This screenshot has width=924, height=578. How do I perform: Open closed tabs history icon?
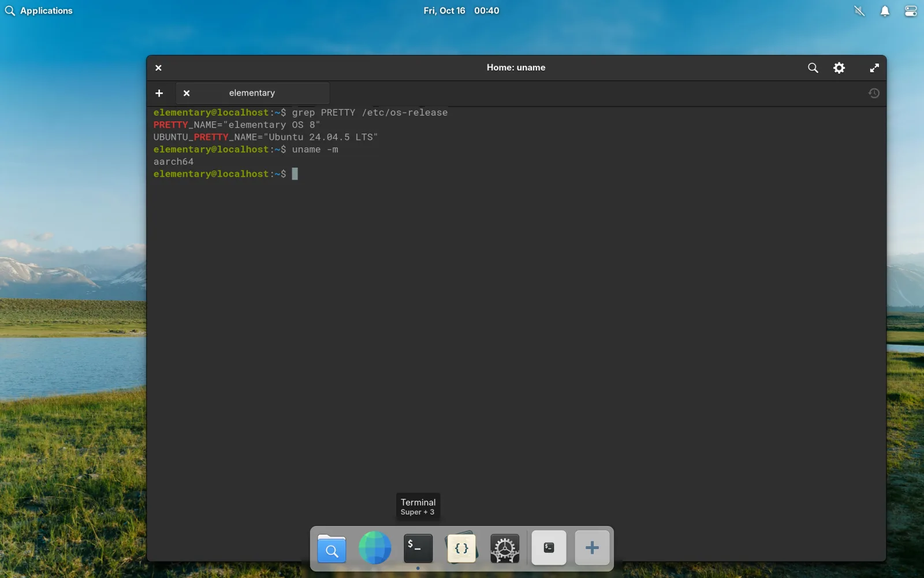(874, 93)
